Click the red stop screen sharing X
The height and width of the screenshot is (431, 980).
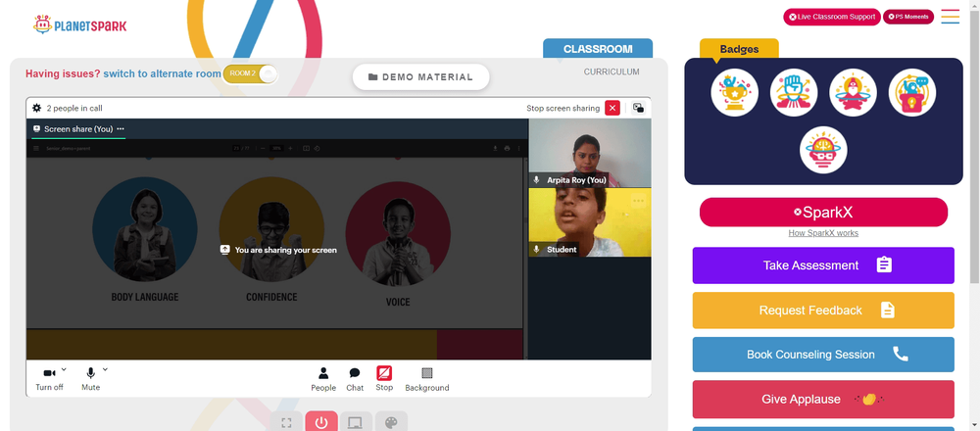[x=612, y=108]
